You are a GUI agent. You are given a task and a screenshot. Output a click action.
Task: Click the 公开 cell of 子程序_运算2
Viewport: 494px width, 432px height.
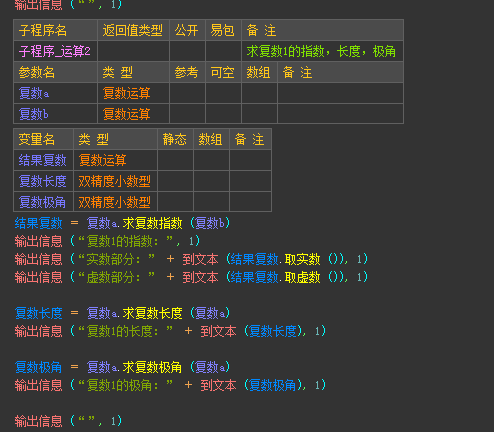pyautogui.click(x=187, y=51)
